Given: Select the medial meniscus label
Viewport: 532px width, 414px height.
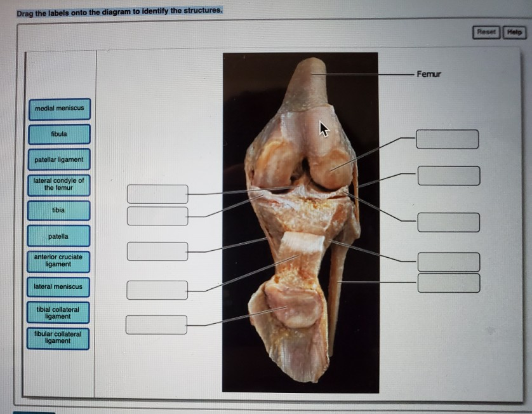Looking at the screenshot, I should pos(58,109).
